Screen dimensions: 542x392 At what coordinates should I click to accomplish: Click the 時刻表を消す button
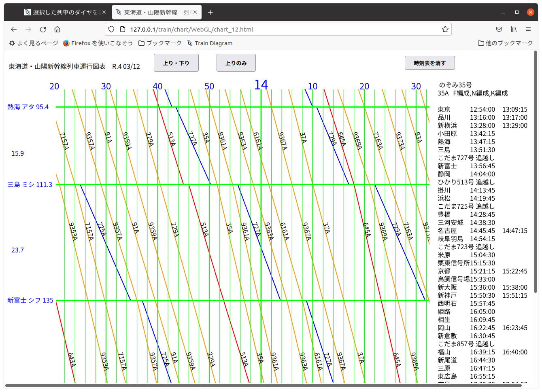(430, 63)
